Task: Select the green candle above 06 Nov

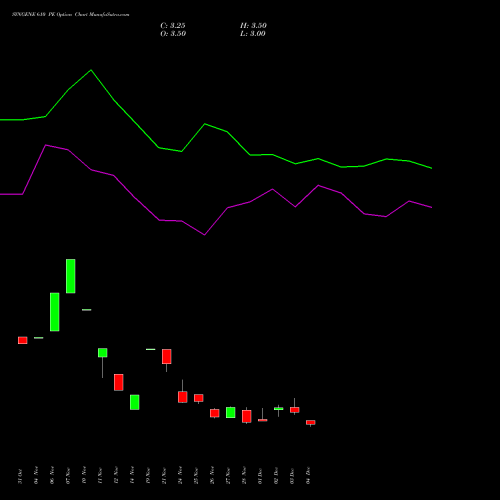Action: tap(55, 312)
